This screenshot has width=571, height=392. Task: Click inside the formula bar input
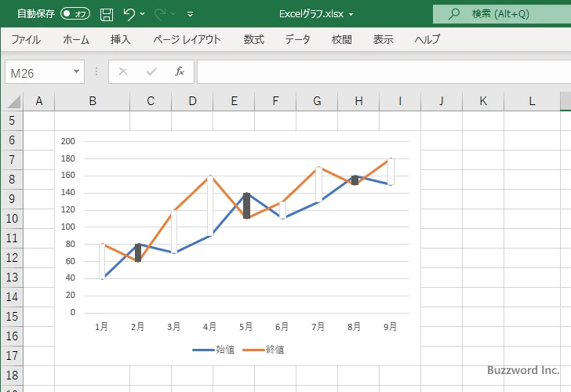[x=376, y=71]
